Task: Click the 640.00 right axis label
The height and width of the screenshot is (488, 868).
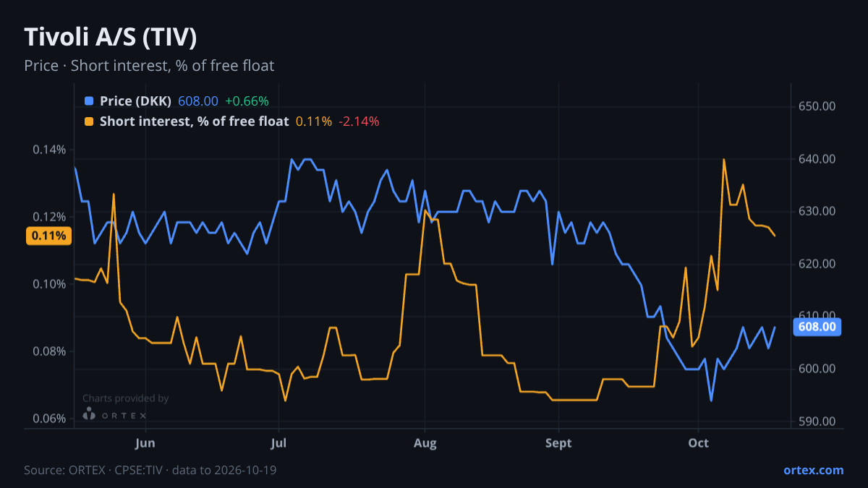Action: tap(817, 159)
